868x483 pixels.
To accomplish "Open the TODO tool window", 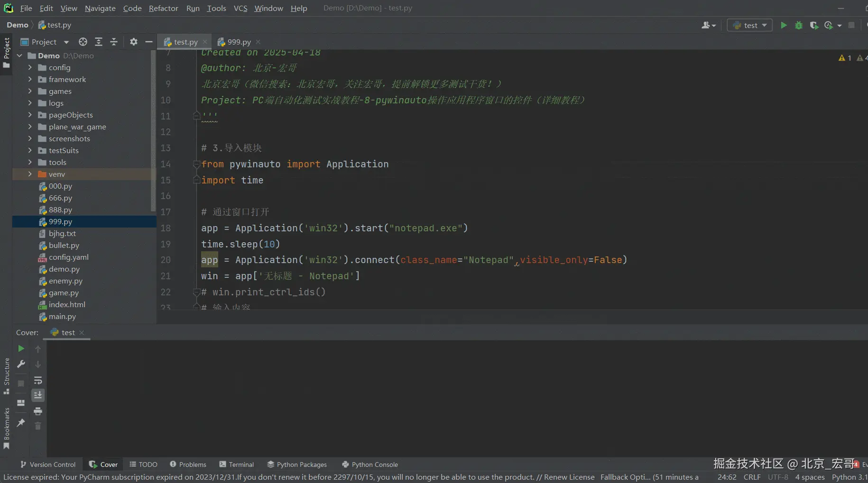I will [x=143, y=465].
